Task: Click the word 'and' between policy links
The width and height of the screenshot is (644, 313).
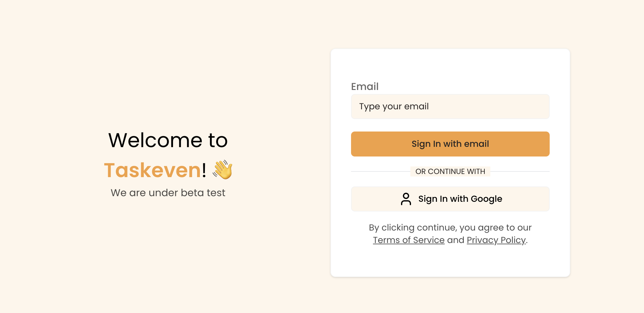Action: click(x=456, y=240)
